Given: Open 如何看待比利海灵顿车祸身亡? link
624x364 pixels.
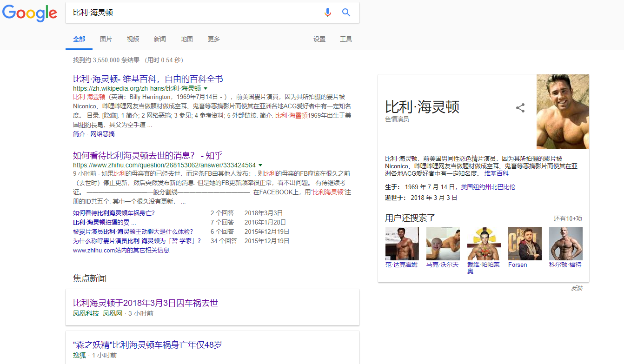Looking at the screenshot, I should click(x=114, y=213).
